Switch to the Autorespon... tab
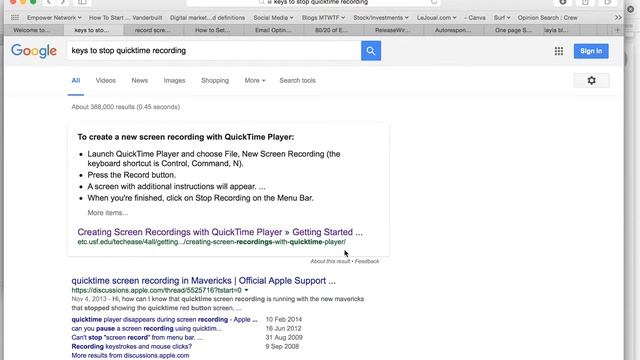Screen dimensions: 640x360 pyautogui.click(x=453, y=30)
